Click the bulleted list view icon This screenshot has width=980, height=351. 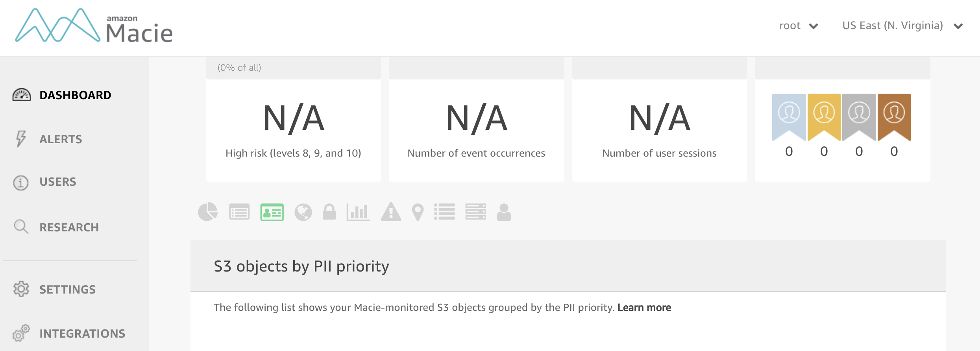[x=444, y=212]
